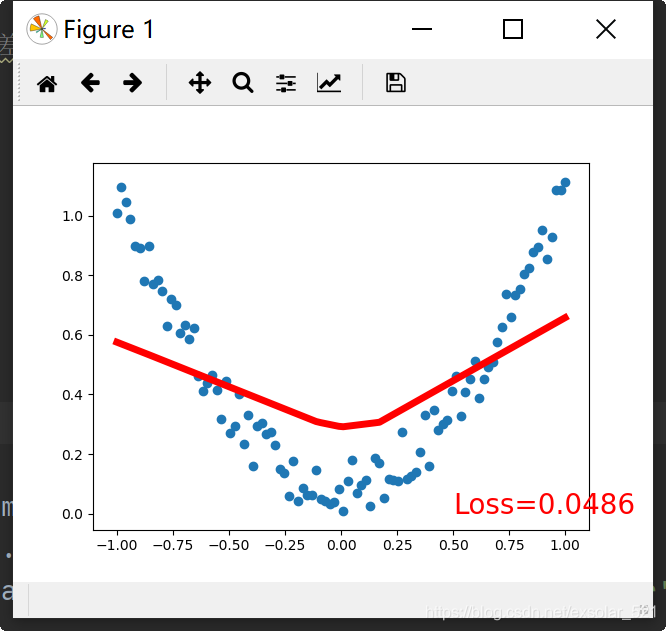Click the x-axis label −1.00
This screenshot has height=631, width=666.
pyautogui.click(x=117, y=545)
